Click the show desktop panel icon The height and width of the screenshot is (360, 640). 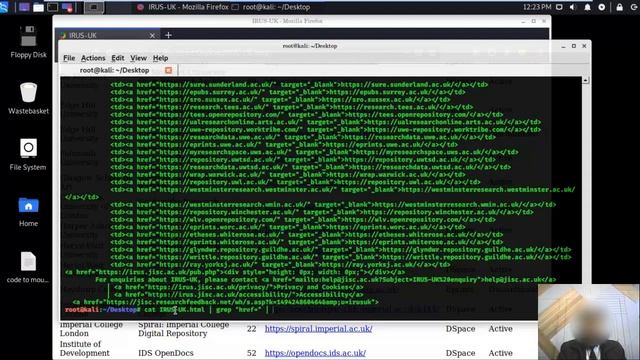(x=24, y=7)
